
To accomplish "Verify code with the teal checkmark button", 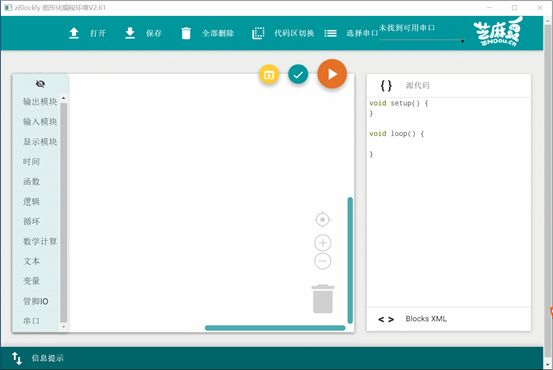I will coord(298,74).
